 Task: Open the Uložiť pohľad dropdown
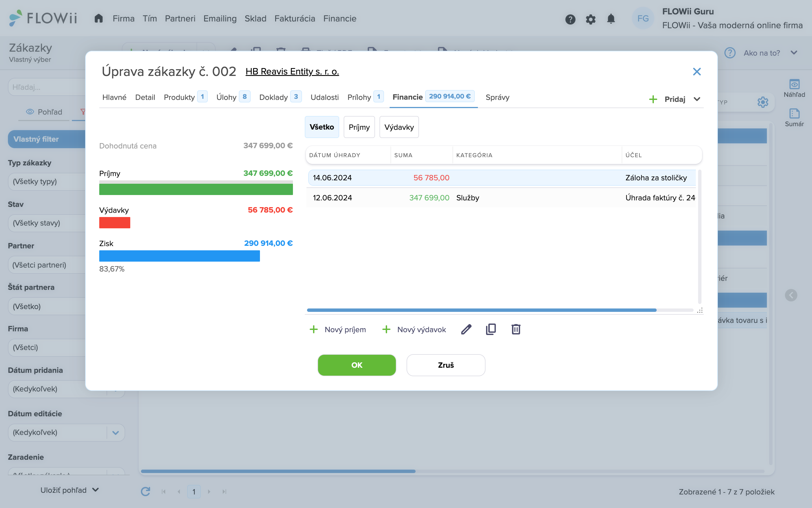click(69, 490)
